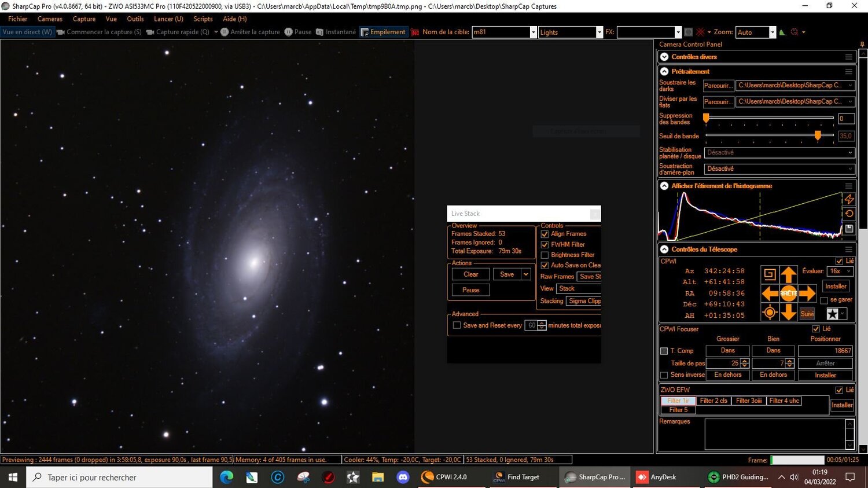Start the spiral search pattern icon
This screenshot has width=868, height=488.
pos(770,274)
